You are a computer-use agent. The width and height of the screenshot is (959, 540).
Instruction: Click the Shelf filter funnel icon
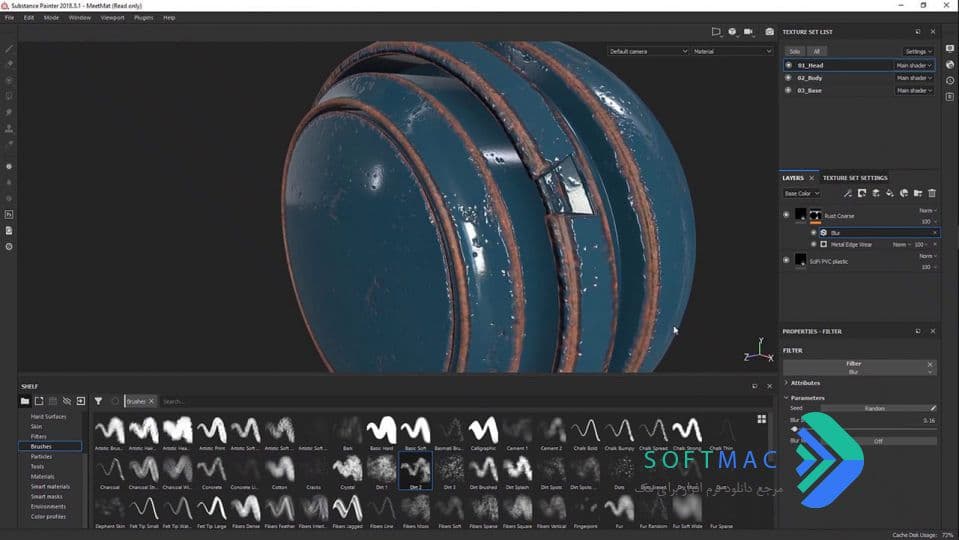click(98, 401)
